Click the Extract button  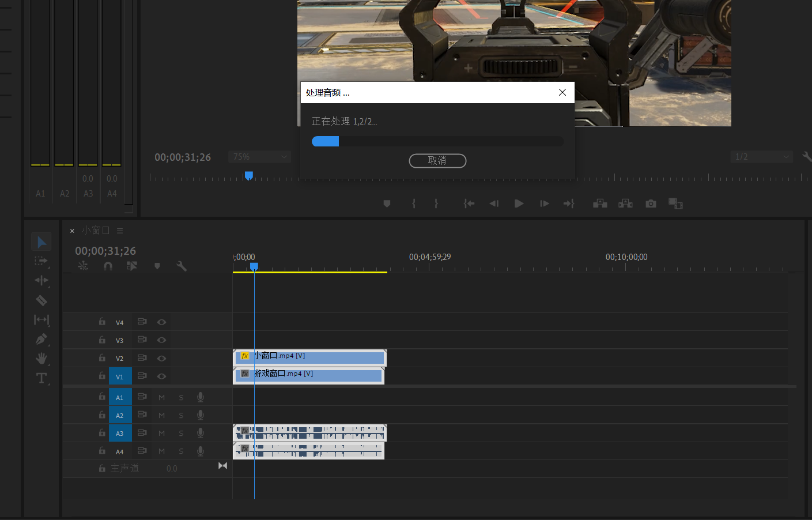click(625, 204)
